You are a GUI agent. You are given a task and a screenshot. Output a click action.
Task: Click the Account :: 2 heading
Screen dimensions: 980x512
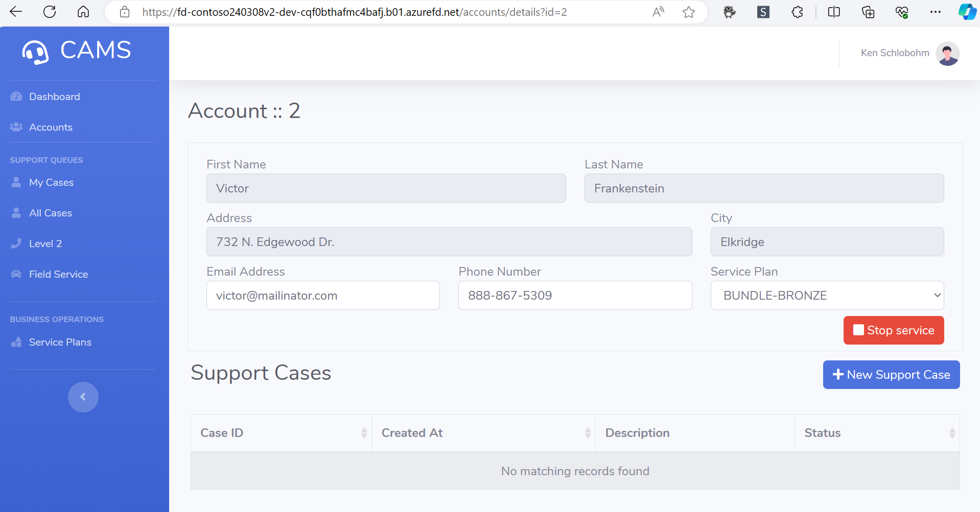(244, 111)
